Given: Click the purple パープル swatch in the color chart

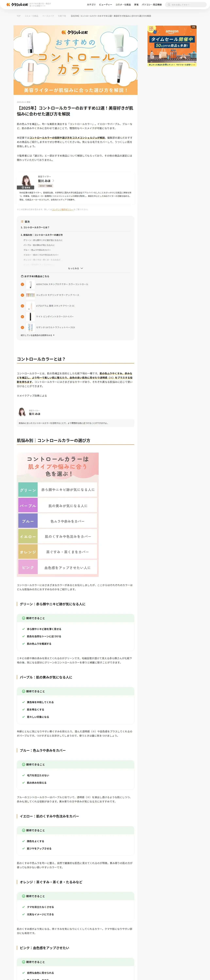Looking at the screenshot, I should coord(28,506).
